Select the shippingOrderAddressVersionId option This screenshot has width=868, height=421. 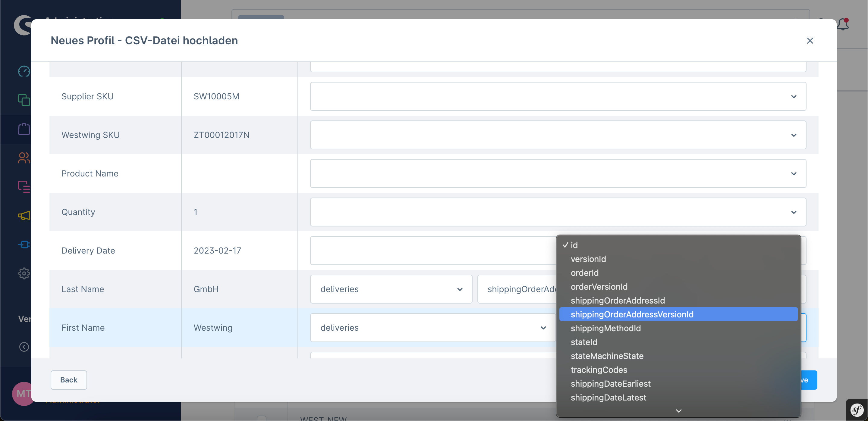tap(678, 314)
